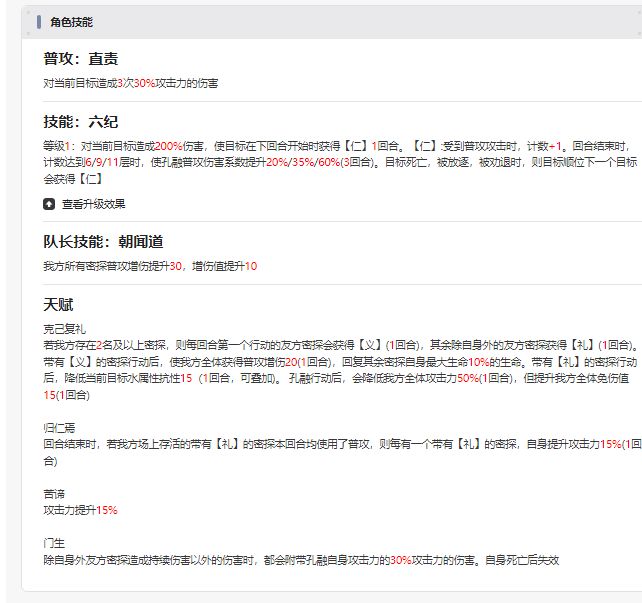The width and height of the screenshot is (642, 603).
Task: Select the 技能：六纪 heading
Action: coord(81,122)
